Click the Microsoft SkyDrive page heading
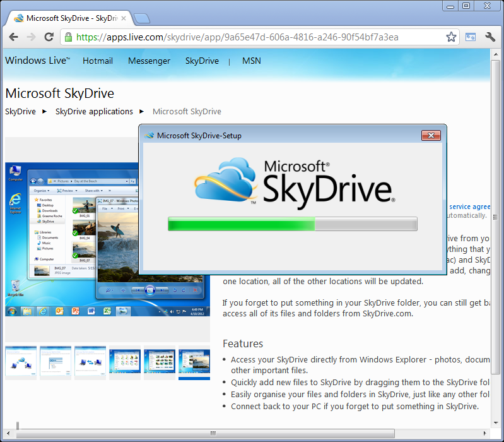Screen dimensions: 504x442 click(x=60, y=93)
